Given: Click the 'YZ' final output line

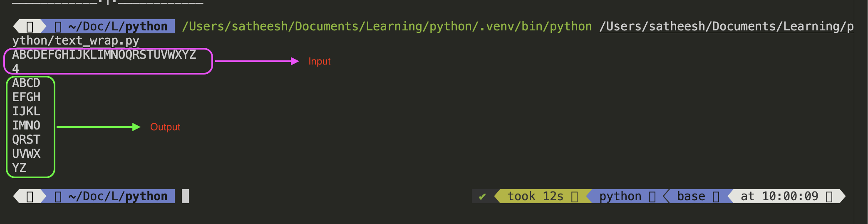Looking at the screenshot, I should pyautogui.click(x=19, y=168).
